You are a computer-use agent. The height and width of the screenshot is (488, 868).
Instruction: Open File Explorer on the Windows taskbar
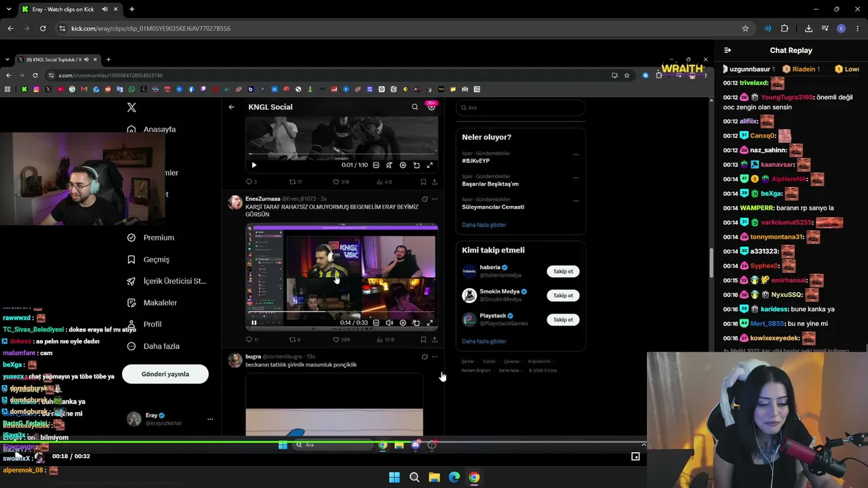(434, 477)
